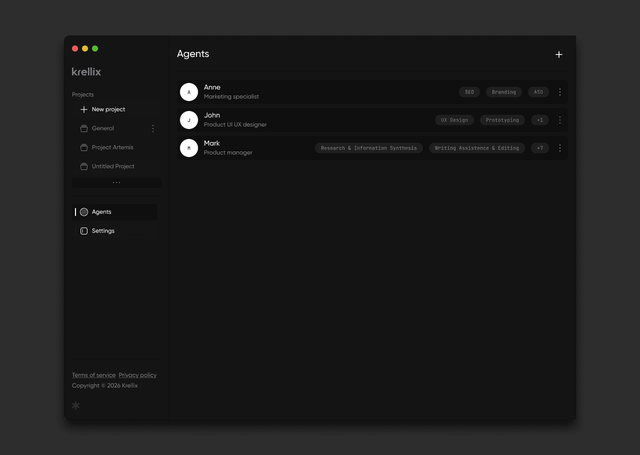Viewport: 640px width, 455px height.
Task: Open Mark's three-dot options menu
Action: [x=560, y=148]
